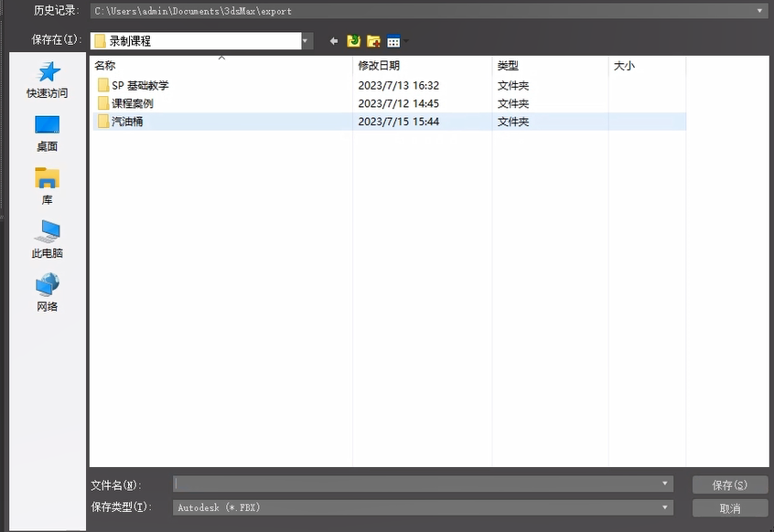Click the 取消 button
Viewport: 774px width, 532px height.
click(729, 508)
